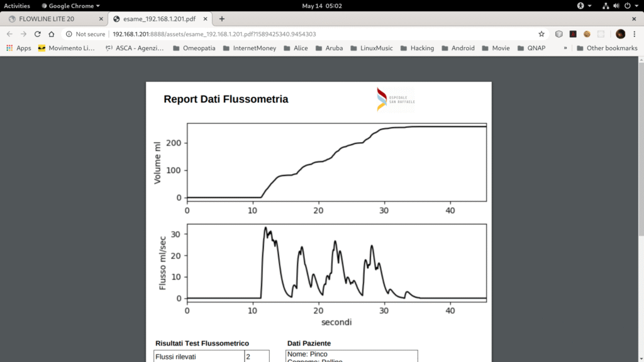Click the volume icon in the top bar
Screen dimensions: 644x362
[x=616, y=6]
